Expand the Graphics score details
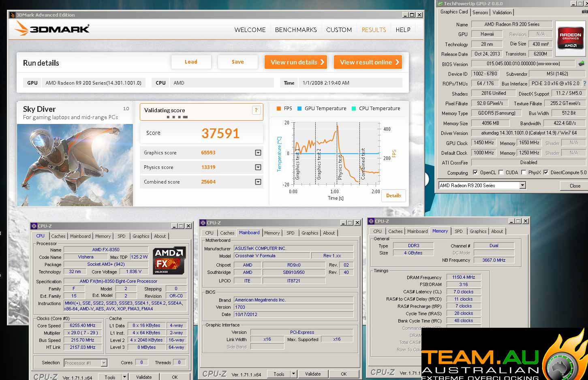This screenshot has height=380, width=588. (258, 153)
